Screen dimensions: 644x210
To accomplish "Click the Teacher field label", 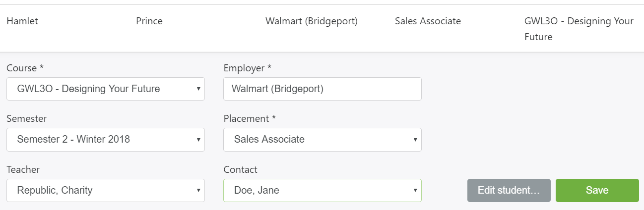I will (x=23, y=169).
